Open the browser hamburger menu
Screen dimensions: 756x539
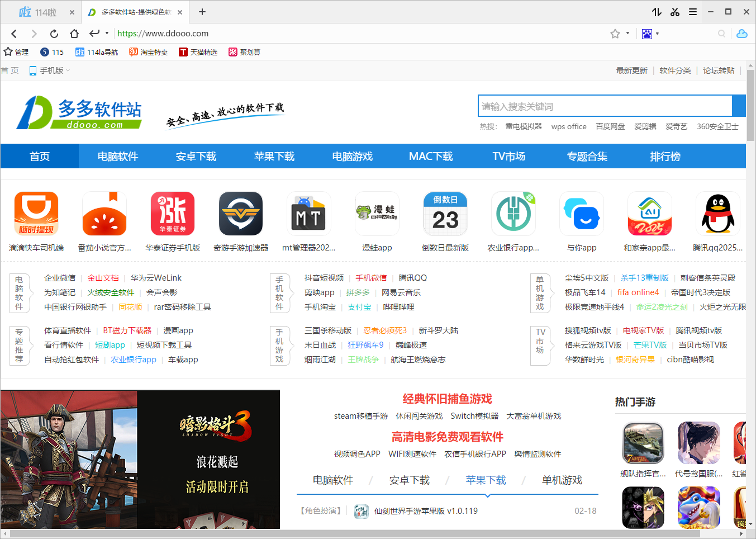click(693, 12)
